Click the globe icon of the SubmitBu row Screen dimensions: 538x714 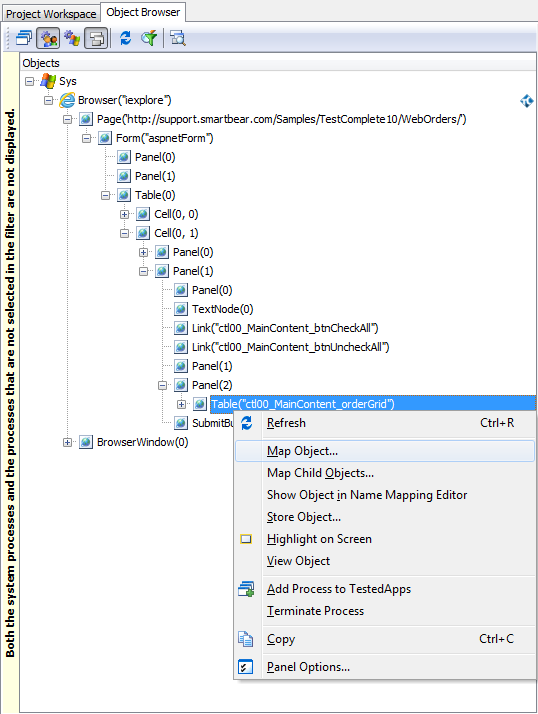(x=181, y=423)
